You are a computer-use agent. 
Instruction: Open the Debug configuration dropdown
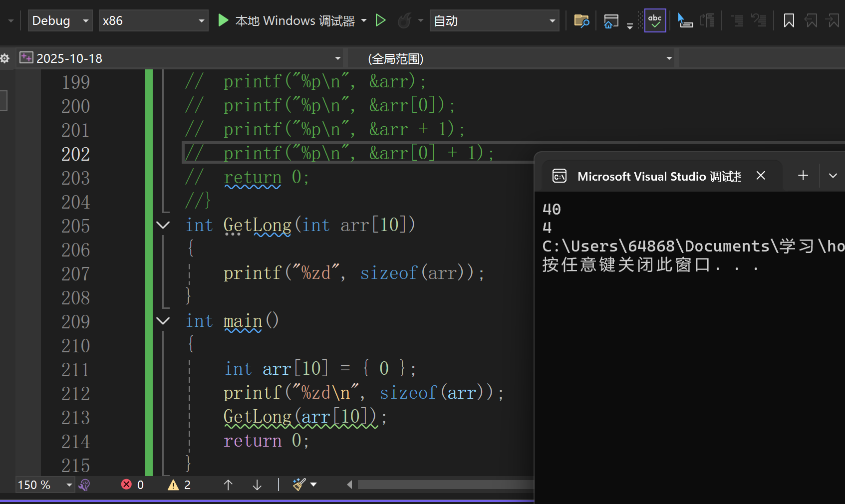60,20
